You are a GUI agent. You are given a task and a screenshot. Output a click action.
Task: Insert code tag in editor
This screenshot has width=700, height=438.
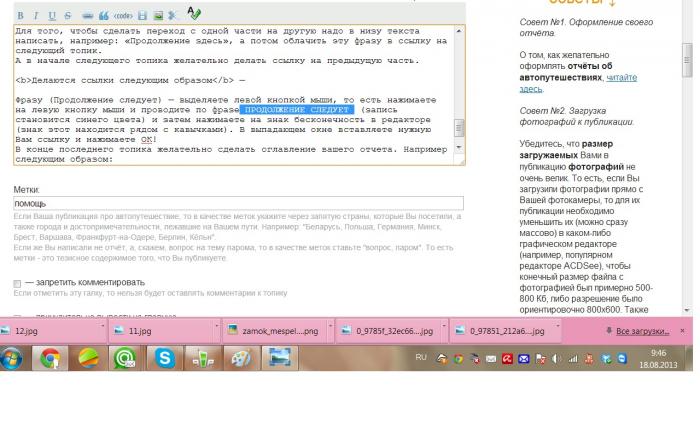(x=122, y=15)
